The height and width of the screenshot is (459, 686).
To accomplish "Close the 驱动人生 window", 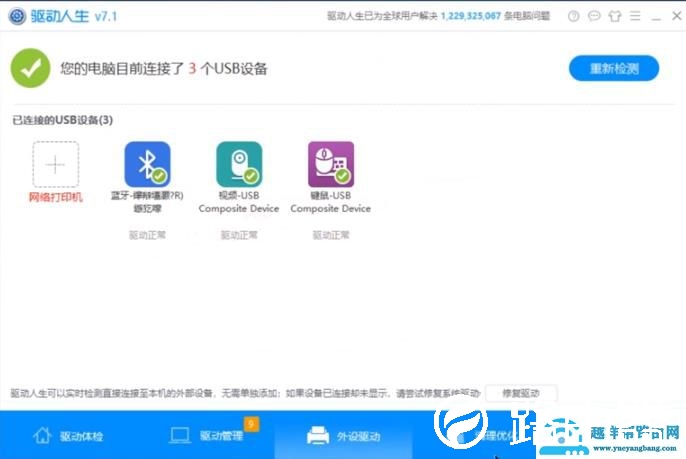I will coord(676,16).
